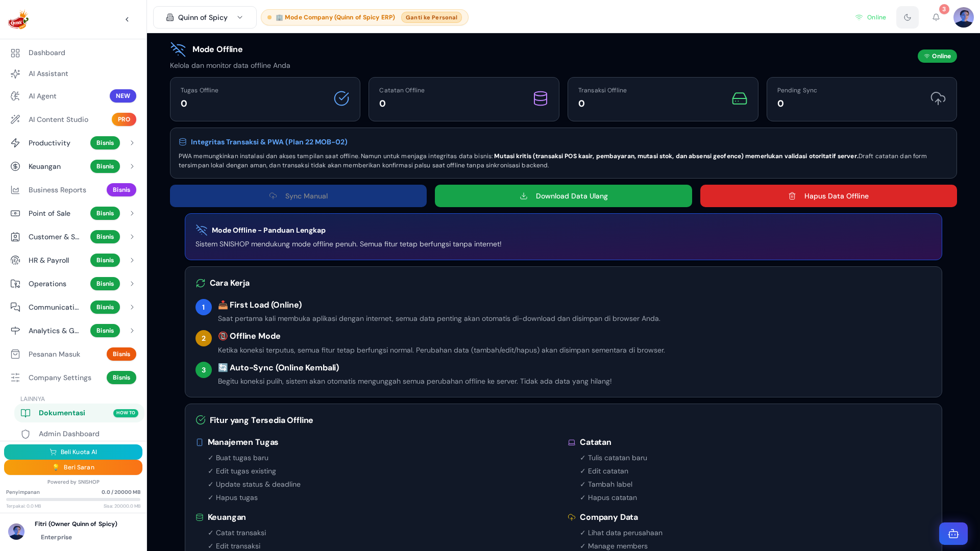
Task: Click the Tugas Offline check-circle icon
Action: pyautogui.click(x=341, y=98)
